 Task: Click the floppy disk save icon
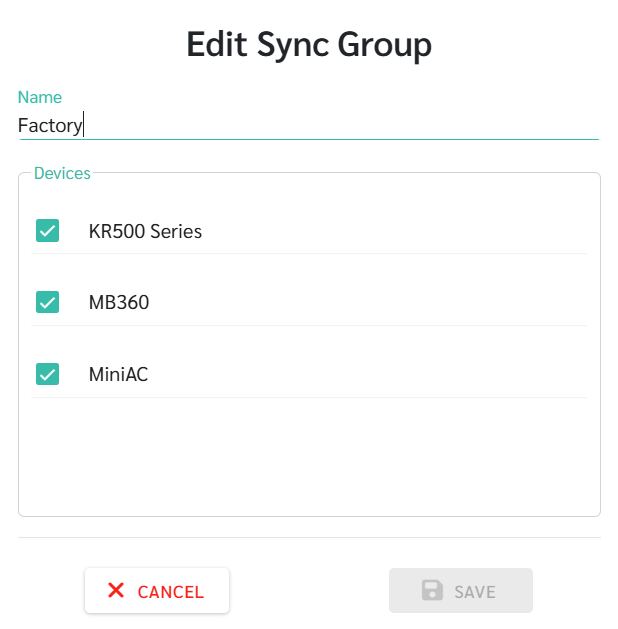coord(432,590)
